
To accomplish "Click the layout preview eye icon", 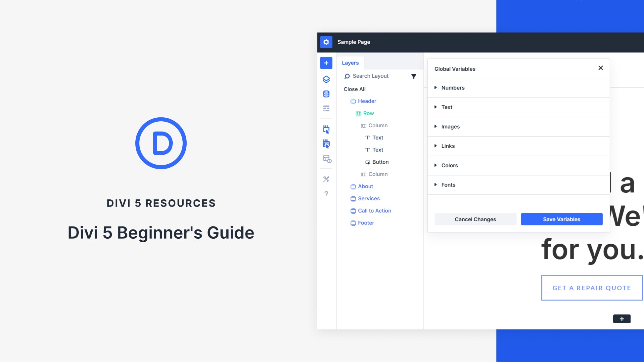I will [327, 159].
